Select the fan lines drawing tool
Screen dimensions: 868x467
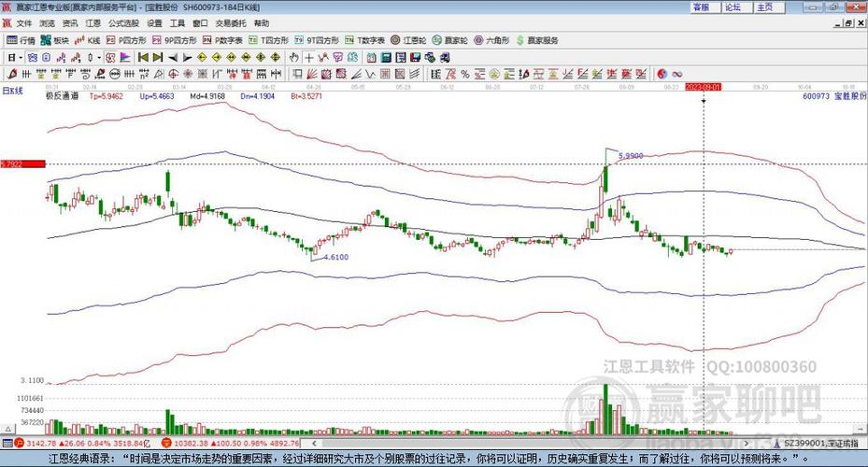(x=312, y=74)
